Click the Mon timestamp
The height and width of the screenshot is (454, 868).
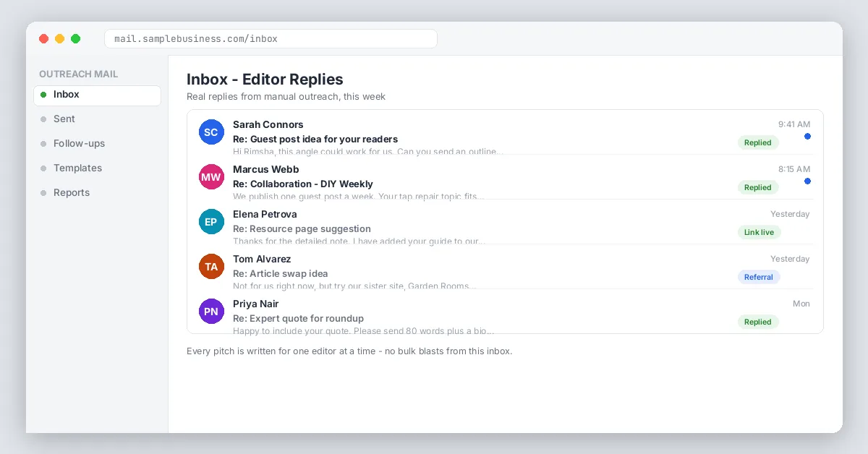tap(801, 304)
